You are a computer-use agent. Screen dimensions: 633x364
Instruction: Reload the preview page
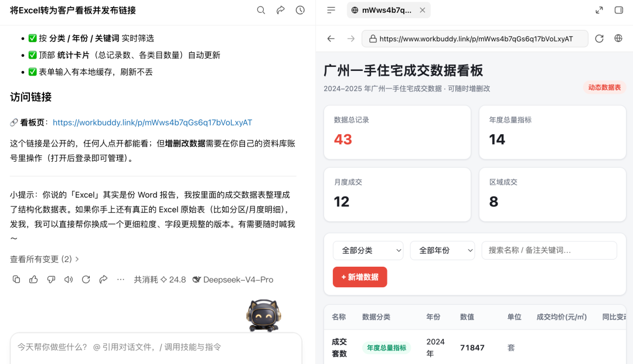tap(600, 38)
